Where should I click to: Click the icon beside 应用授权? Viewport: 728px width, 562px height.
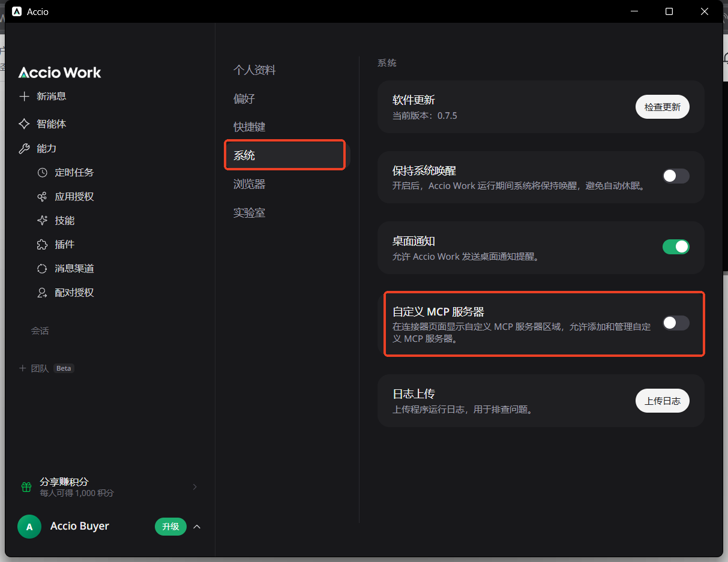[x=42, y=197]
